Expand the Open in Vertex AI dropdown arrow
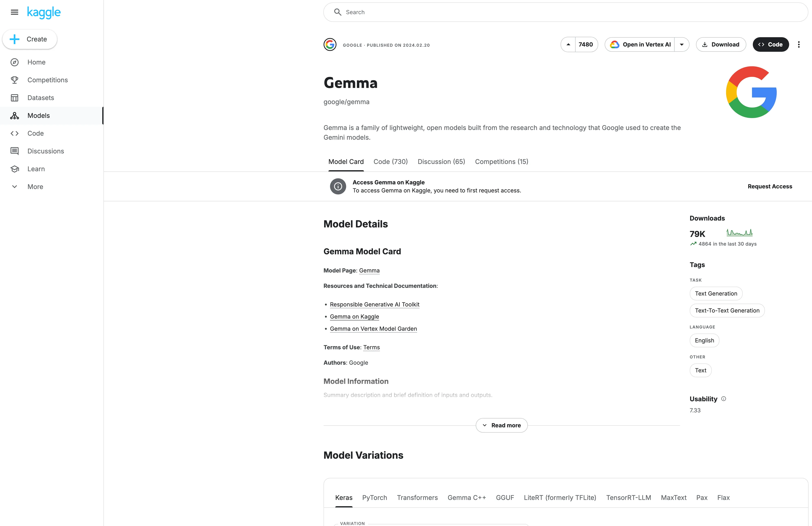Image resolution: width=812 pixels, height=526 pixels. pyautogui.click(x=681, y=44)
